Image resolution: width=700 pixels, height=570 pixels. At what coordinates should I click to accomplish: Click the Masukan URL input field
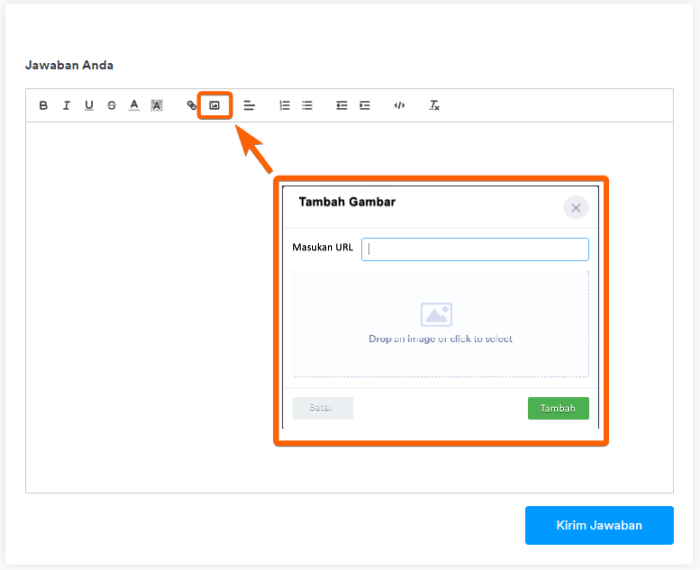(x=475, y=249)
